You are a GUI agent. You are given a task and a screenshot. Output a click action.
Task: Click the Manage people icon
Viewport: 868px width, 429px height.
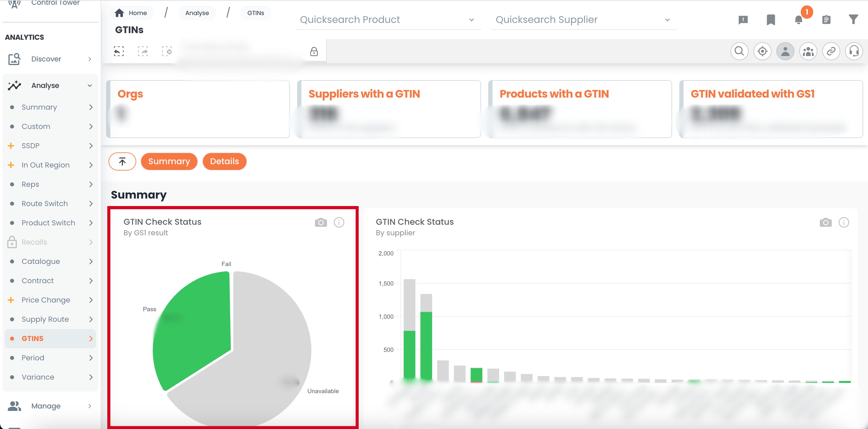coord(14,406)
